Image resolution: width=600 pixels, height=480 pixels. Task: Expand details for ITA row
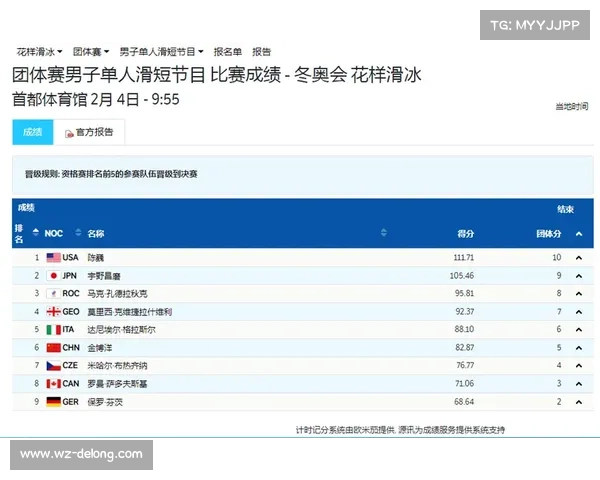pyautogui.click(x=579, y=330)
